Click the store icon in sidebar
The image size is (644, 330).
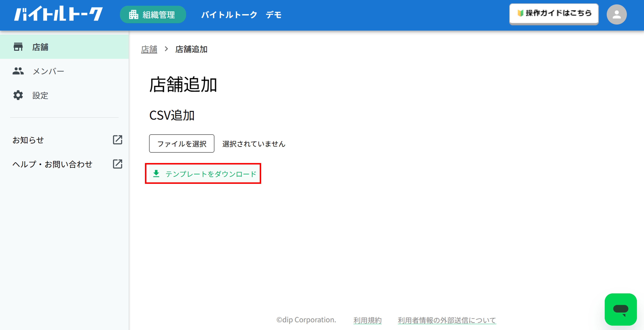click(x=18, y=47)
